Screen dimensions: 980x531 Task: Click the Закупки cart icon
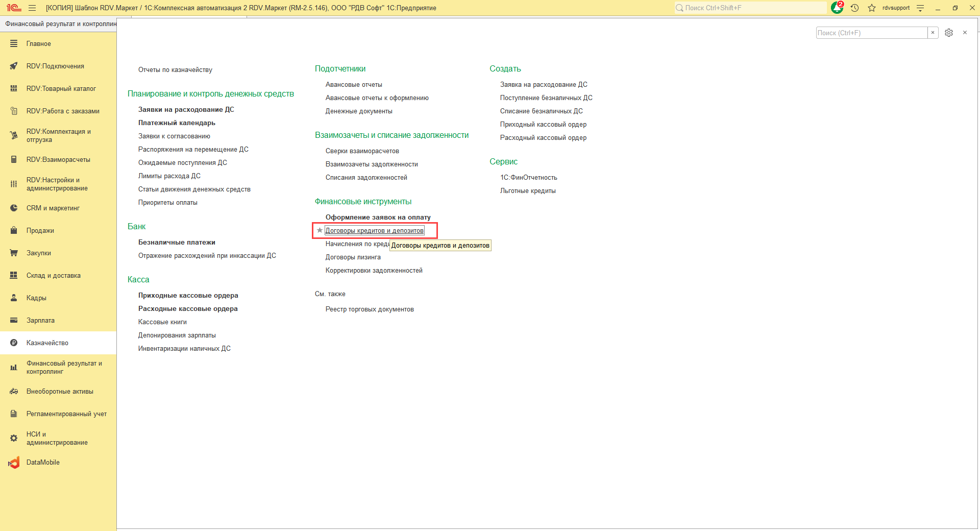point(14,253)
